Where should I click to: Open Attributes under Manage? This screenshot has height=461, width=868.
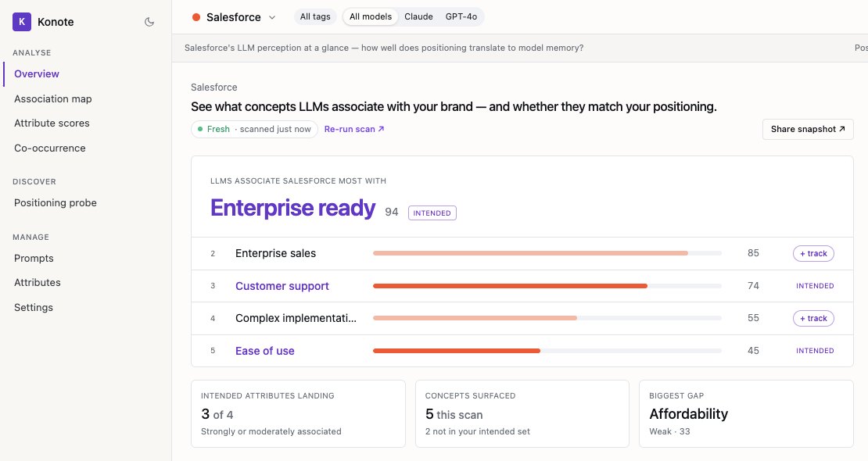(38, 282)
